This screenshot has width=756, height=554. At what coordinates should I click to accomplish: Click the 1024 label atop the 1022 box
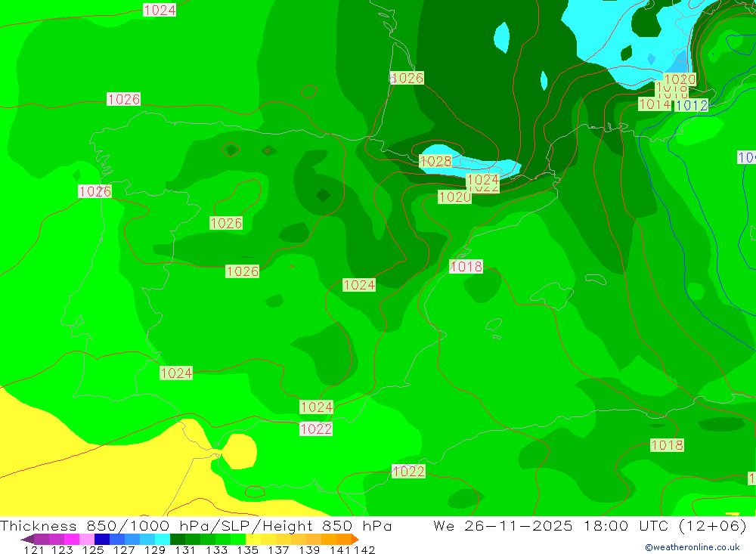482,179
